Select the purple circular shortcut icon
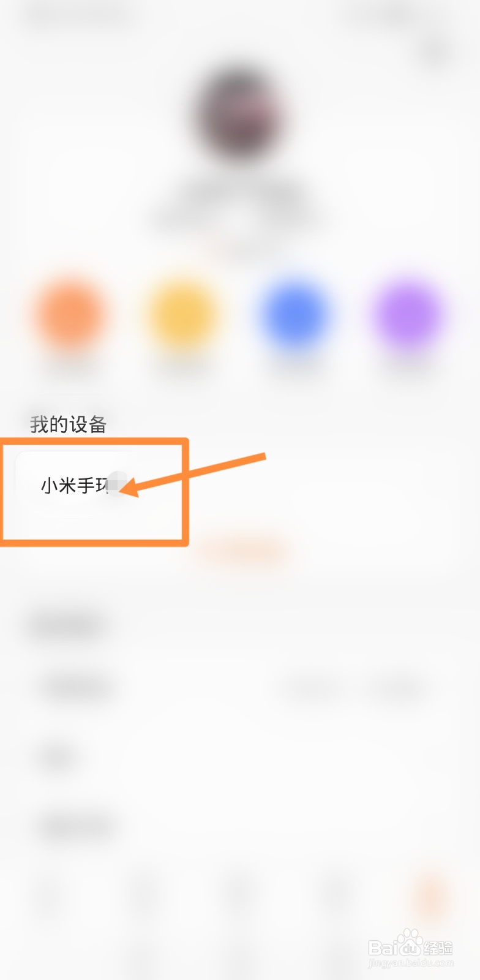Viewport: 480px width, 980px height. coord(408,315)
